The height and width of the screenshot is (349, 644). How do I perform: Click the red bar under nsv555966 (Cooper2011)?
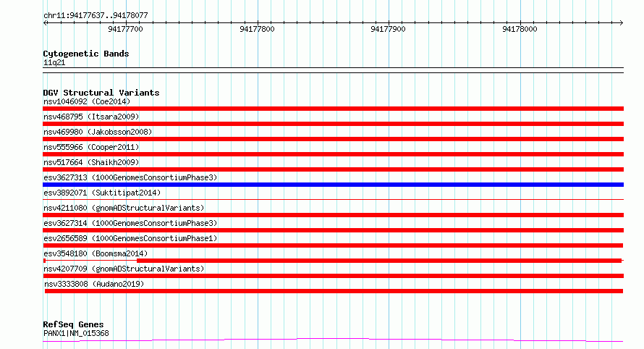[333, 154]
